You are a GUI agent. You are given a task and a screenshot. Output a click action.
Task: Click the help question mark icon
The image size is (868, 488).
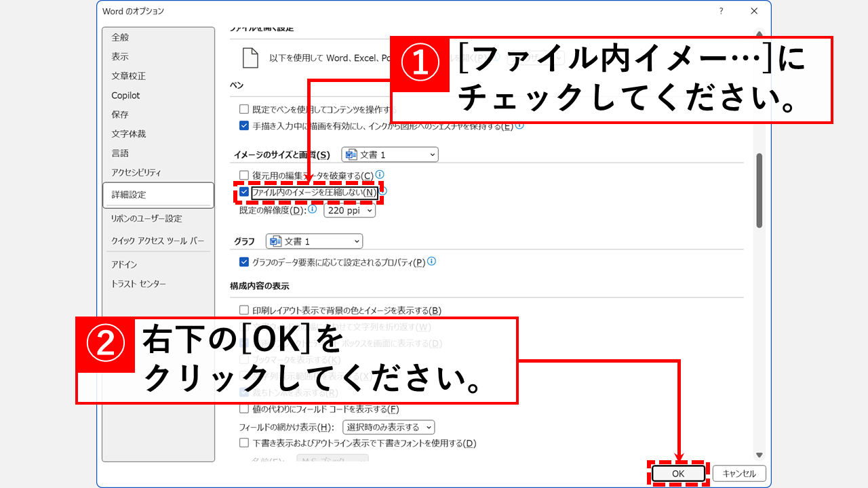[x=721, y=12]
